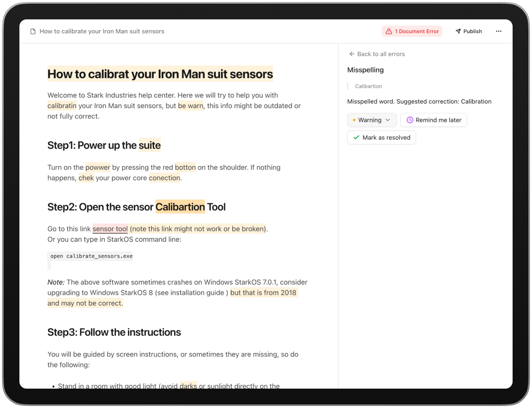Click the clock icon on Remind me later

pos(410,120)
